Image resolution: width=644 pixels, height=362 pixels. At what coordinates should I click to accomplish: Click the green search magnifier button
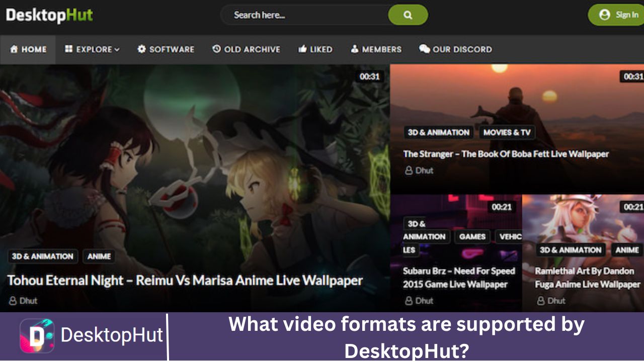coord(408,15)
